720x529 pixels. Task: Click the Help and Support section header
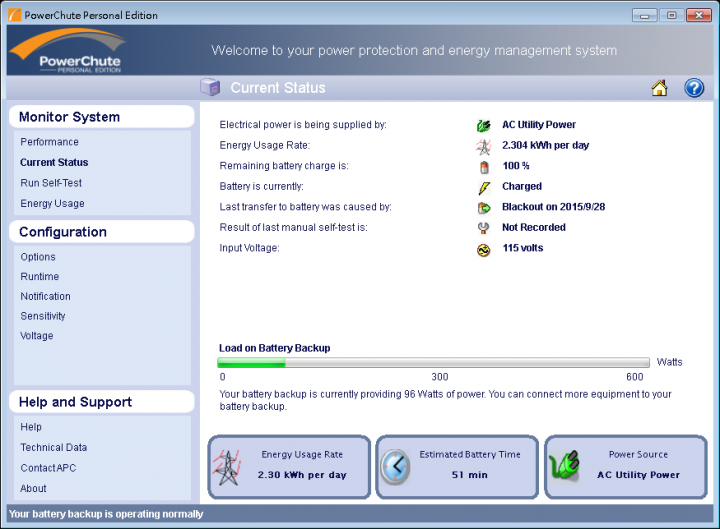(x=101, y=402)
